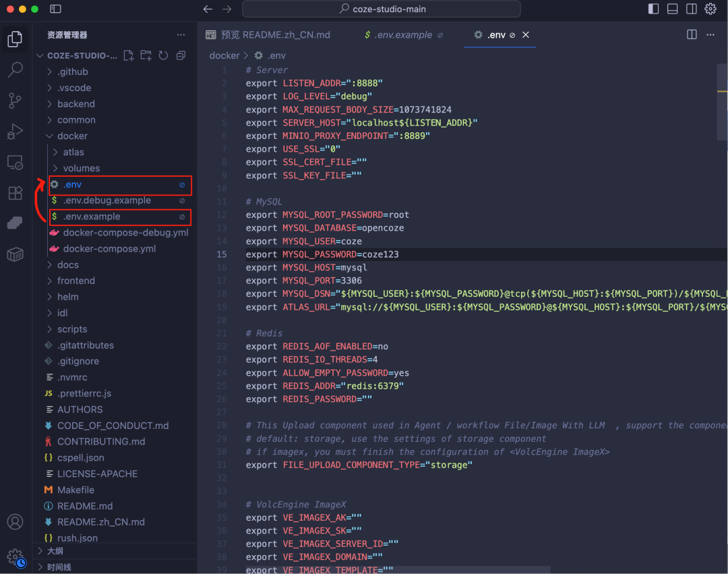The width and height of the screenshot is (728, 574).
Task: Click the coze-studio-main search box
Action: [x=381, y=9]
